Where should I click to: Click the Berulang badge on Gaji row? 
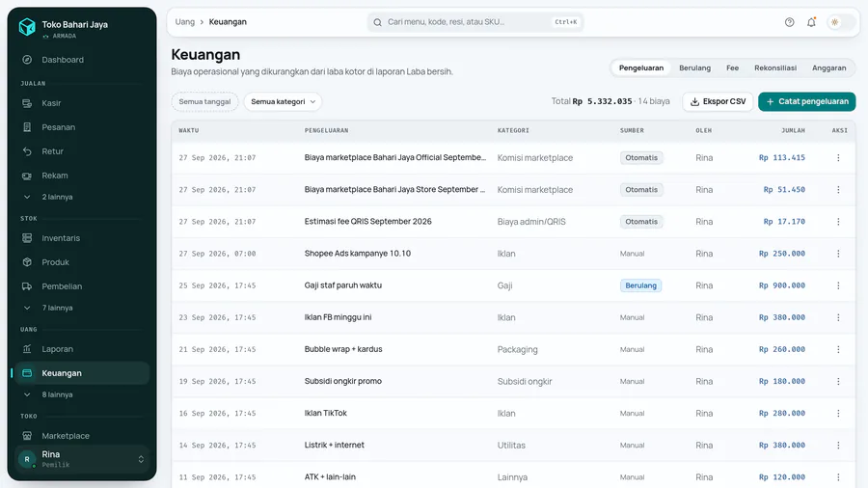click(x=640, y=285)
